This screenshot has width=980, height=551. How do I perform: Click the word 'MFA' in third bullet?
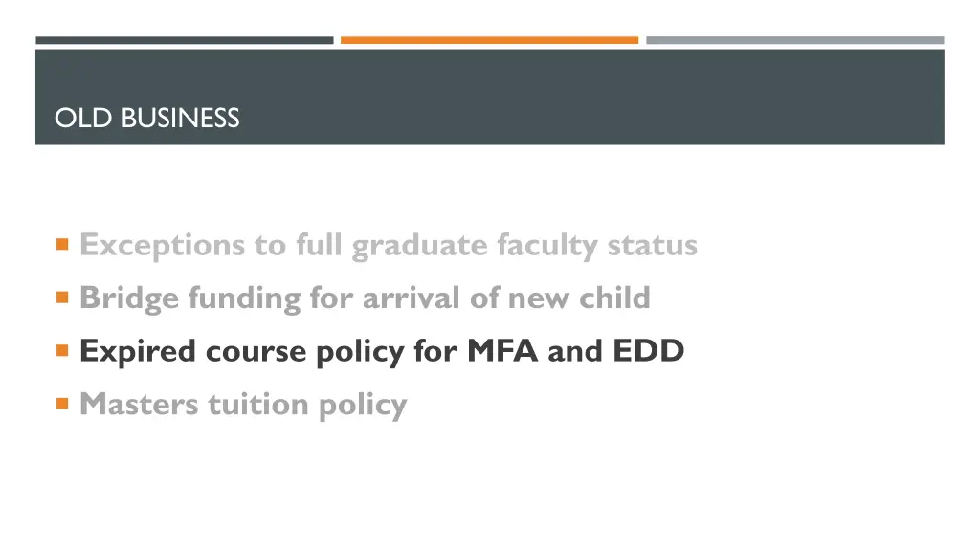502,350
